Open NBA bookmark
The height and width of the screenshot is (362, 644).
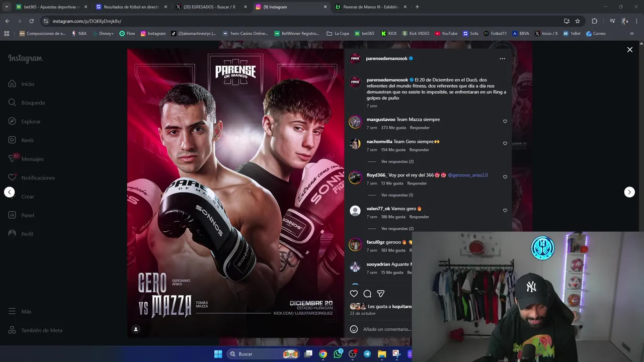click(79, 34)
